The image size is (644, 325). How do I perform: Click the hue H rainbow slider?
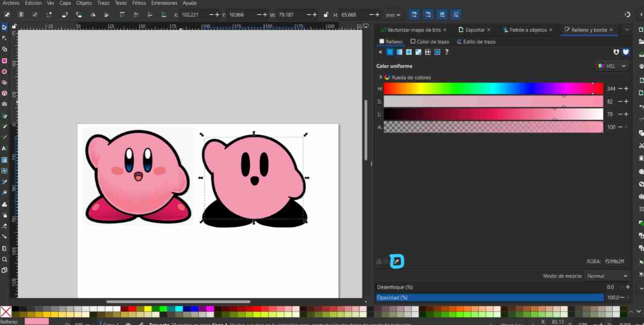tap(493, 88)
